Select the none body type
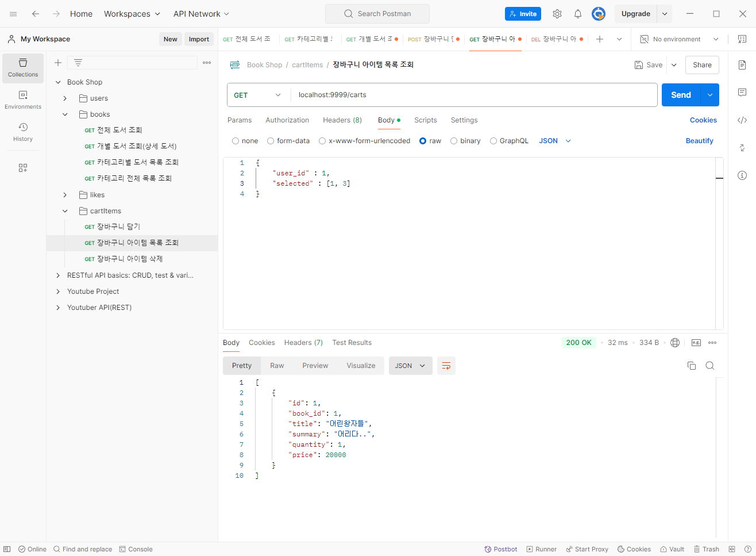756x556 pixels. (x=236, y=141)
